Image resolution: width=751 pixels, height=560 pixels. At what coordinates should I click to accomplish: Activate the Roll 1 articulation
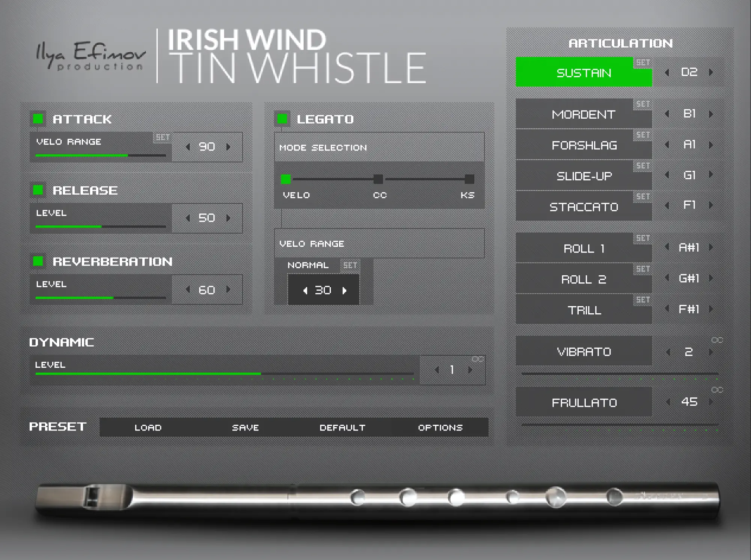coord(583,248)
